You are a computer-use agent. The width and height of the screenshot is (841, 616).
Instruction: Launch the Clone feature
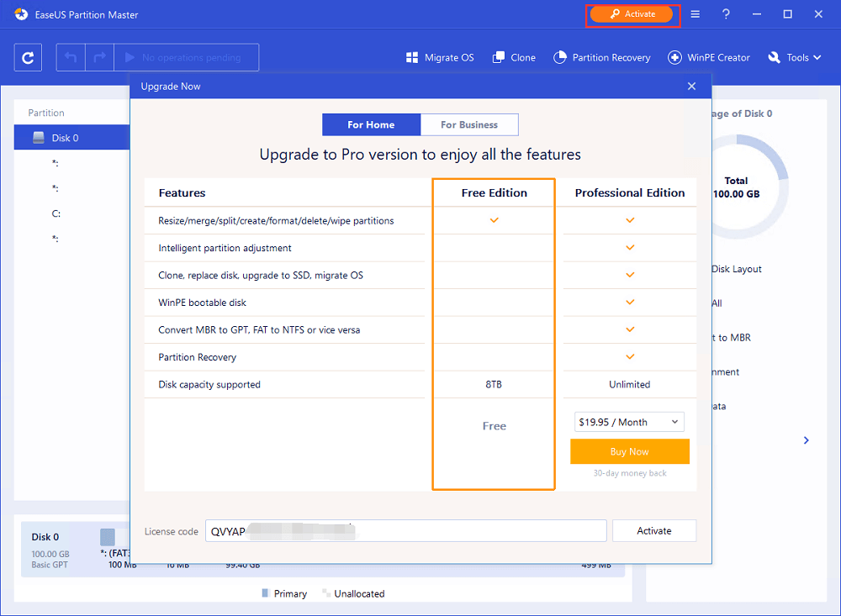point(513,57)
